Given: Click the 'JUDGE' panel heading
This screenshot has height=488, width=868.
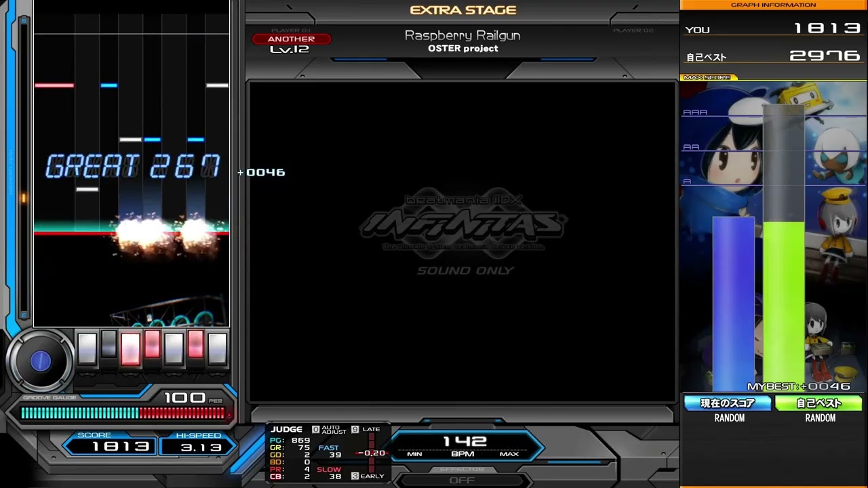Looking at the screenshot, I should click(287, 429).
